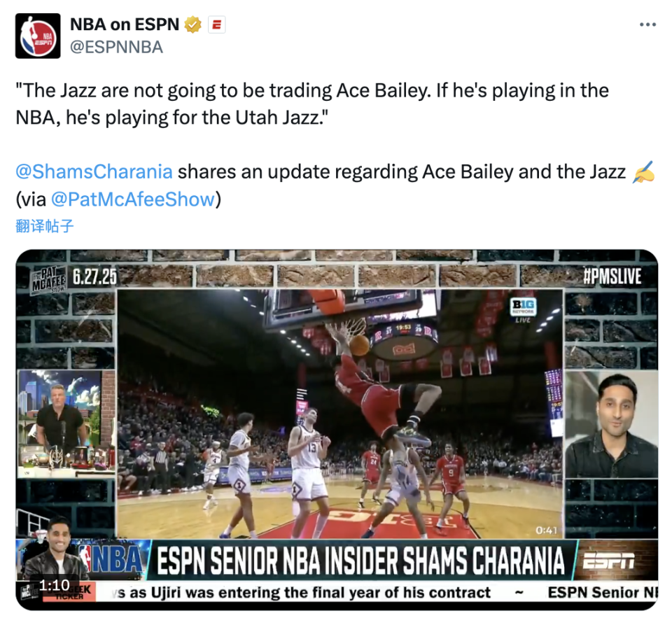Image resolution: width=672 pixels, height=625 pixels.
Task: Open the NBA on ESPN profile avatar
Action: pyautogui.click(x=38, y=36)
